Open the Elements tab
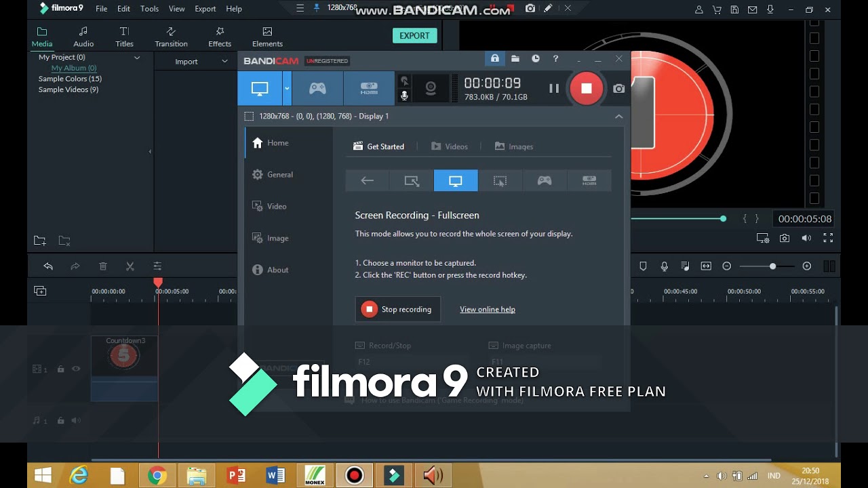 pyautogui.click(x=267, y=37)
